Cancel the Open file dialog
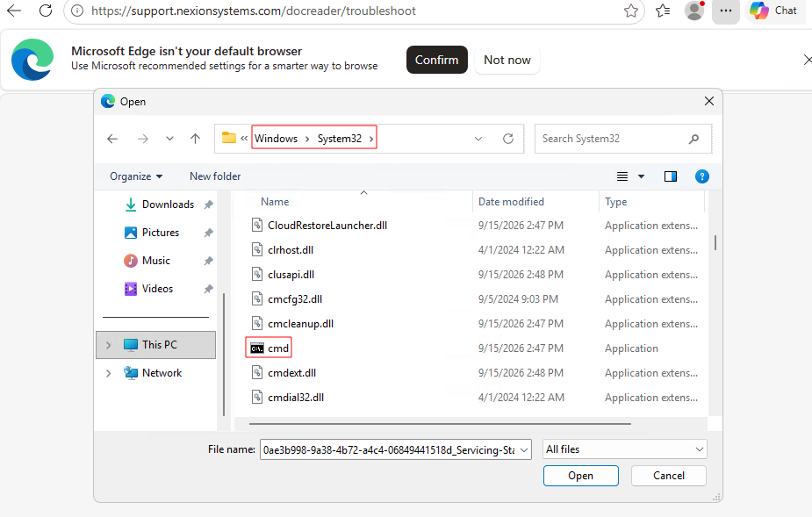 [669, 476]
